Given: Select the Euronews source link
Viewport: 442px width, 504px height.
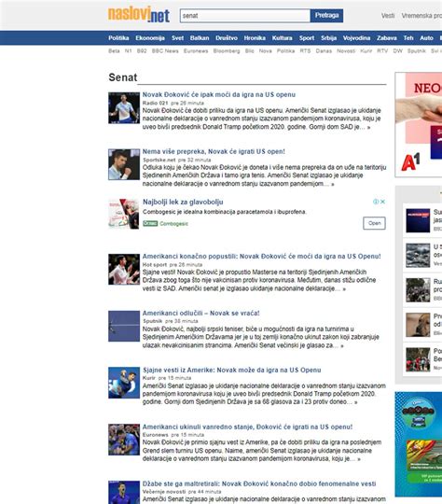Looking at the screenshot, I should pyautogui.click(x=196, y=50).
